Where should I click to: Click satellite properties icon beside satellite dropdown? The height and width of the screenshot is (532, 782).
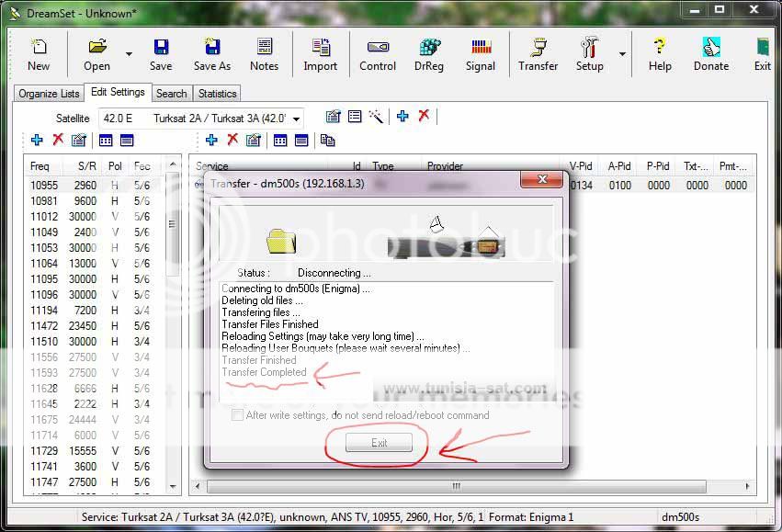coord(334,117)
